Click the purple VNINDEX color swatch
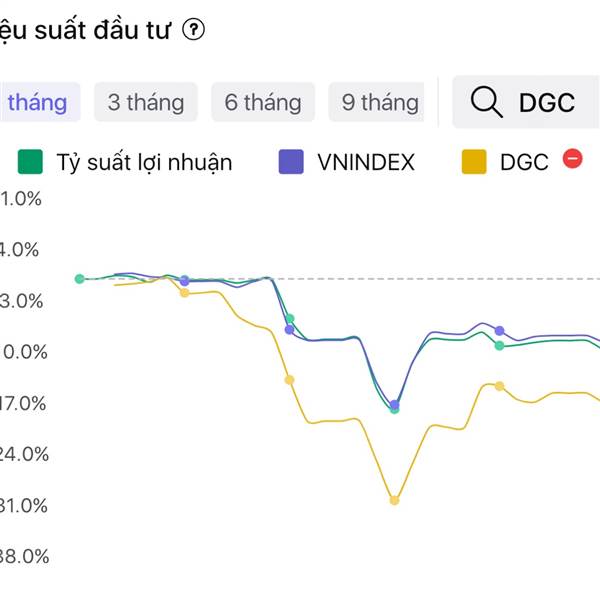This screenshot has width=600, height=600. 291,162
